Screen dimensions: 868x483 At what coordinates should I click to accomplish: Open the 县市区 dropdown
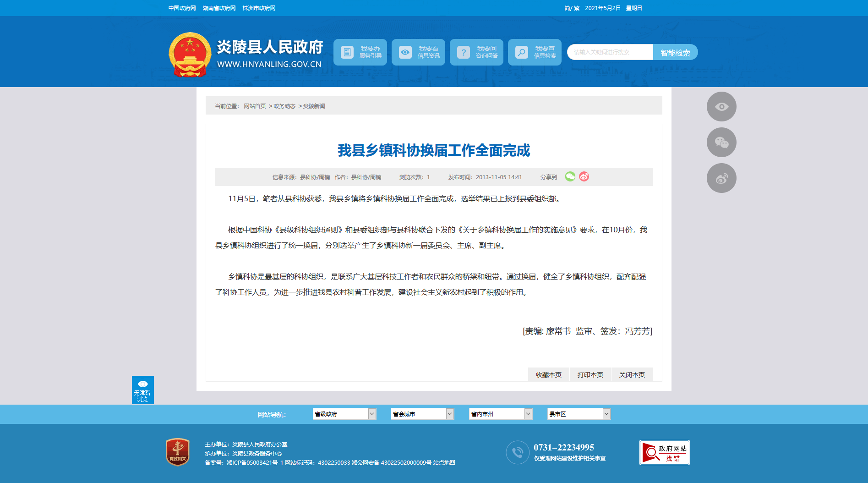579,414
